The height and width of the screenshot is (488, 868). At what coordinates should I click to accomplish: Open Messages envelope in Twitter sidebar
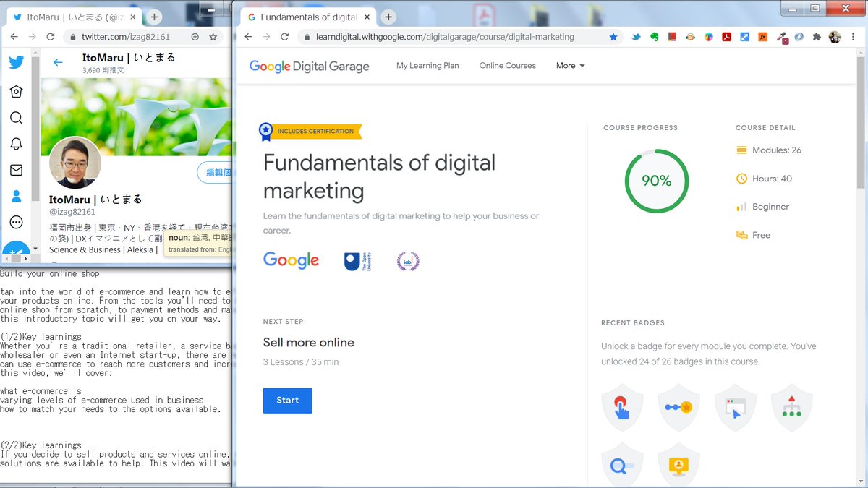(x=16, y=171)
